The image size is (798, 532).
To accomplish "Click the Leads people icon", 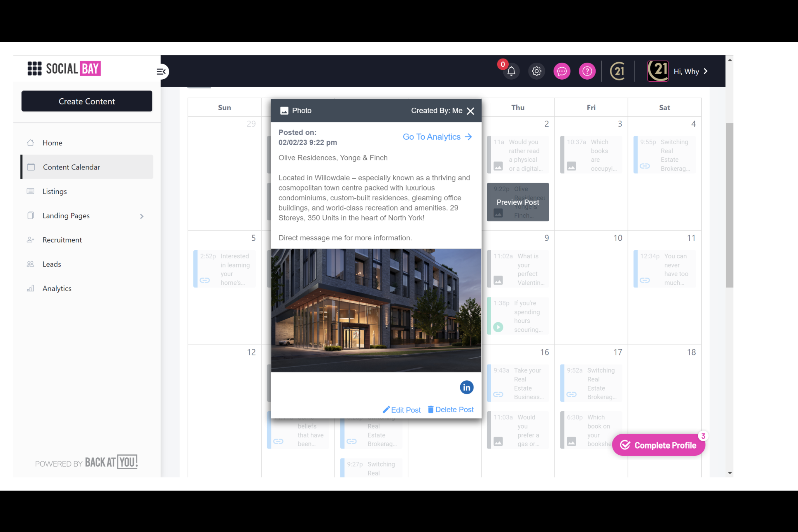I will tap(31, 264).
